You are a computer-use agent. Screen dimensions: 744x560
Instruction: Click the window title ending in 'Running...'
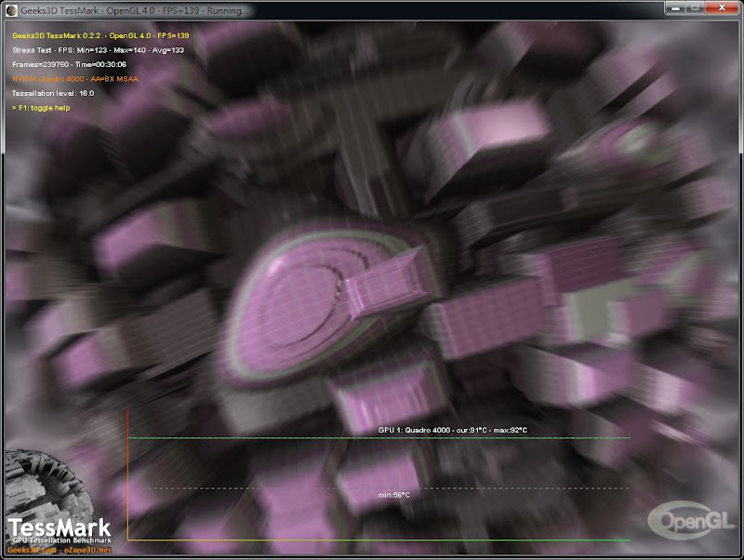(x=134, y=10)
